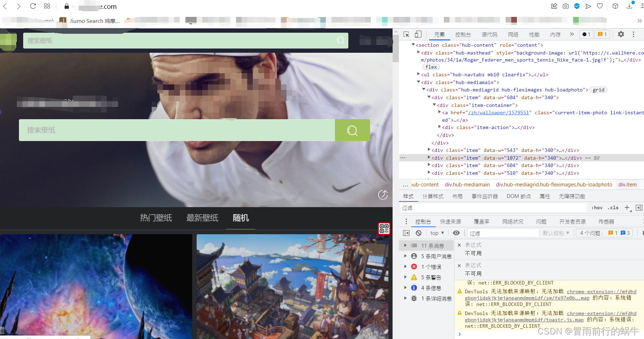
Task: Collapse the div item-container node
Action: pos(434,105)
